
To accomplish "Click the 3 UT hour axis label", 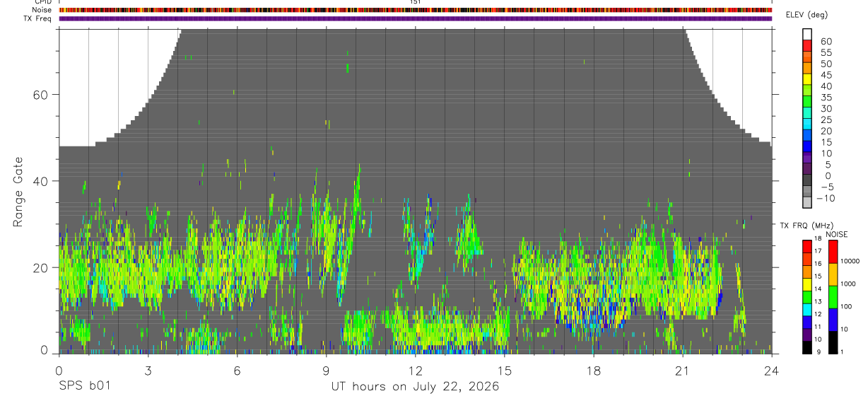I will (148, 369).
